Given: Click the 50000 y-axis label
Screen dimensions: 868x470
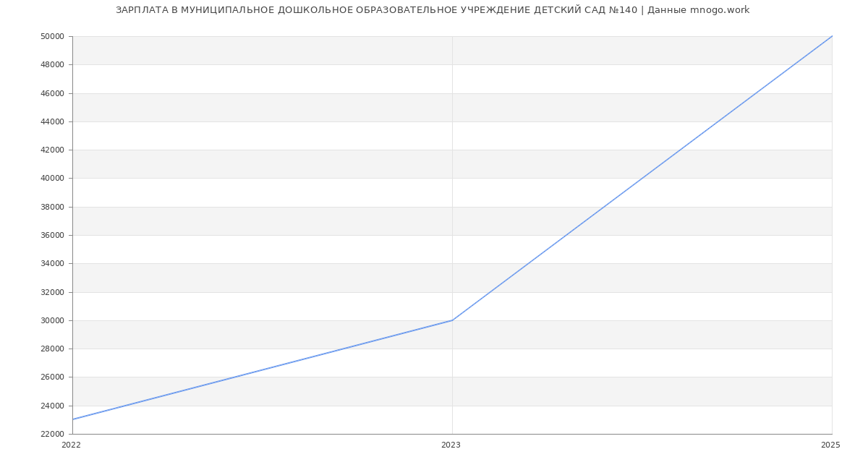Looking at the screenshot, I should point(54,36).
